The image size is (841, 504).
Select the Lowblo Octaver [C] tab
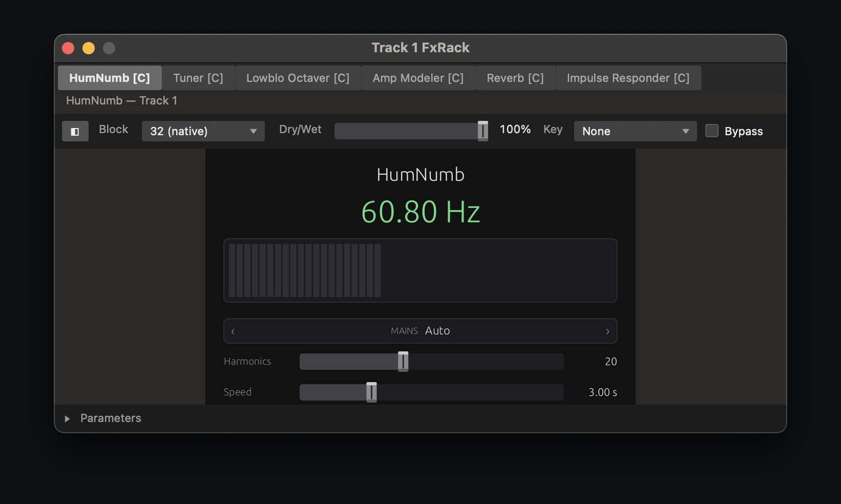298,78
